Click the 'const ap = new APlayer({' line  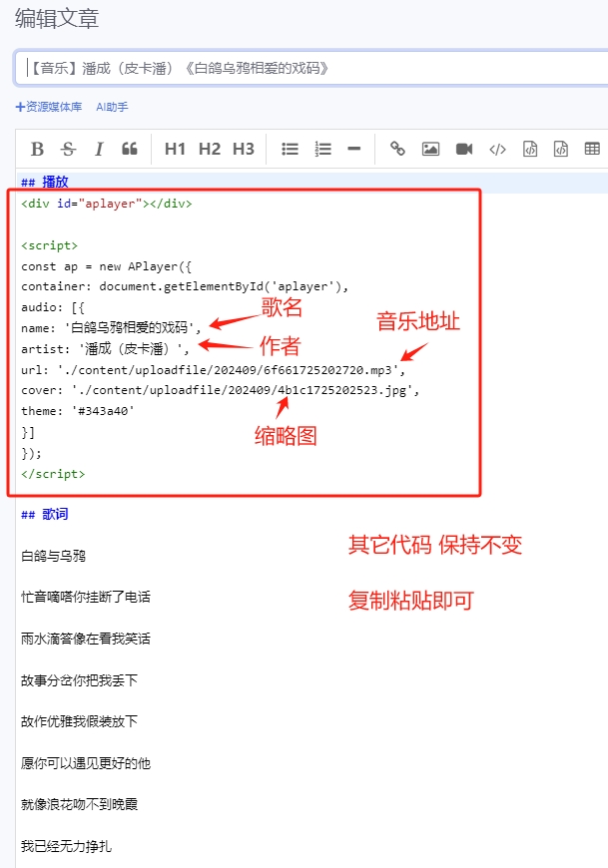pos(106,266)
